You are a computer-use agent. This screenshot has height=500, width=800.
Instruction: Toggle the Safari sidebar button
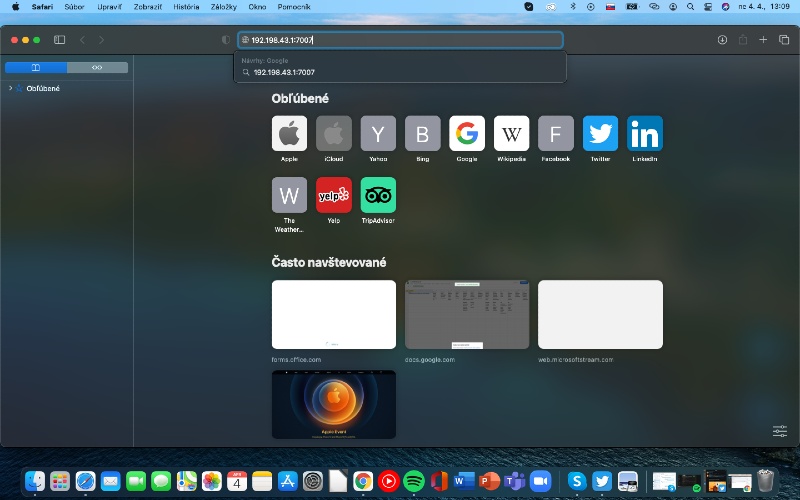click(x=59, y=40)
